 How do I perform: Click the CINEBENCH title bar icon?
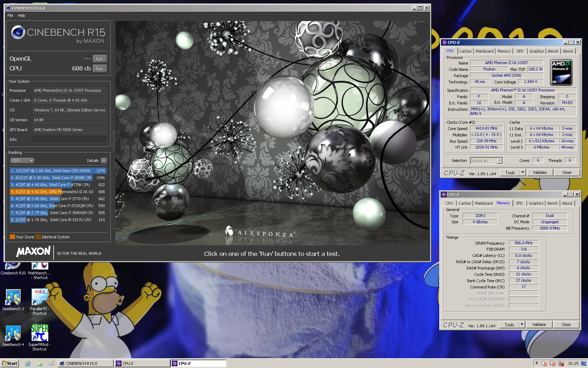pyautogui.click(x=8, y=8)
